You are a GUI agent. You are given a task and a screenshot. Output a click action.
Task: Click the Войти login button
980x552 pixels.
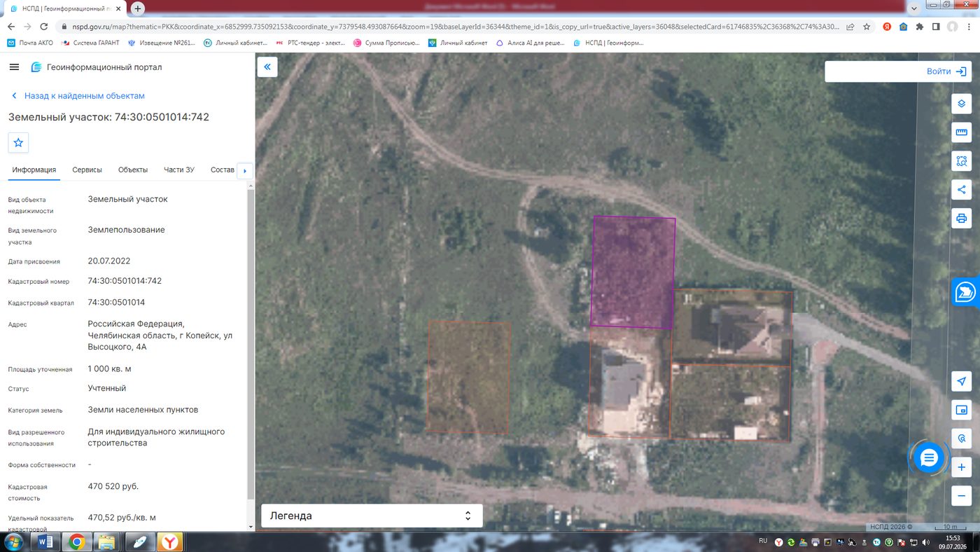click(898, 71)
